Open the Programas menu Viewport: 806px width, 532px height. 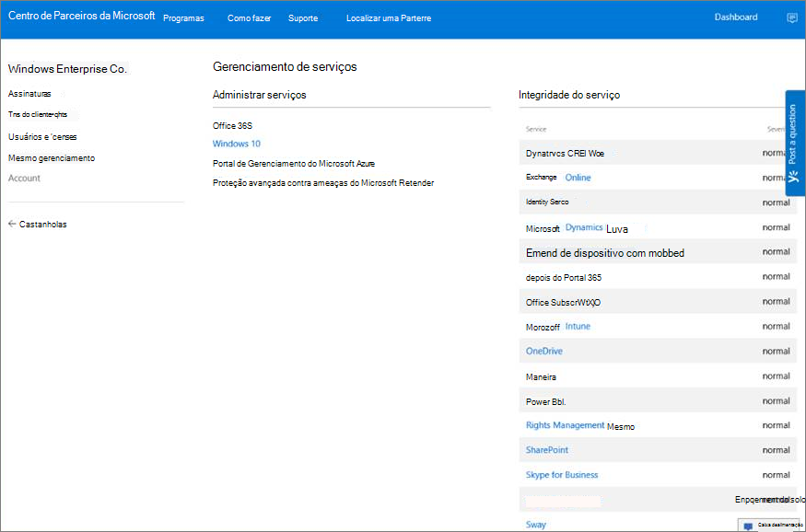click(x=183, y=18)
